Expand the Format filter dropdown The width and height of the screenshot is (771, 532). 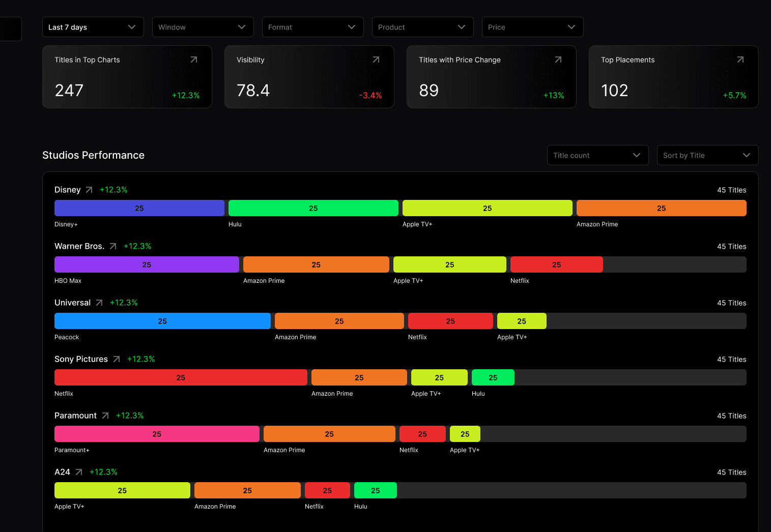pyautogui.click(x=313, y=27)
